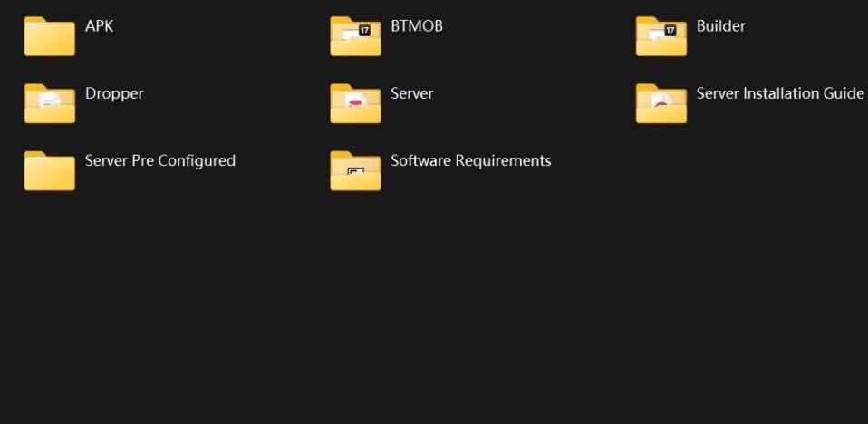The width and height of the screenshot is (868, 424).
Task: Select the Server Pre Configured folder icon
Action: click(49, 170)
